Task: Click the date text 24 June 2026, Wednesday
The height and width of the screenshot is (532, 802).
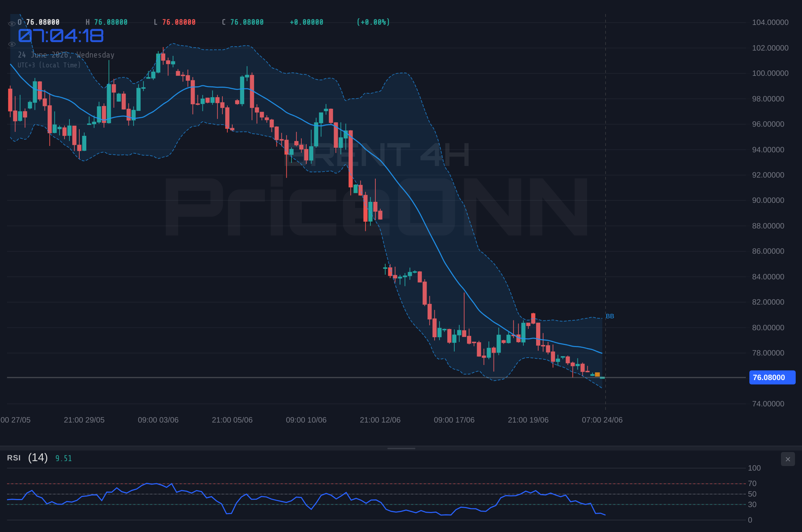Action: tap(66, 55)
